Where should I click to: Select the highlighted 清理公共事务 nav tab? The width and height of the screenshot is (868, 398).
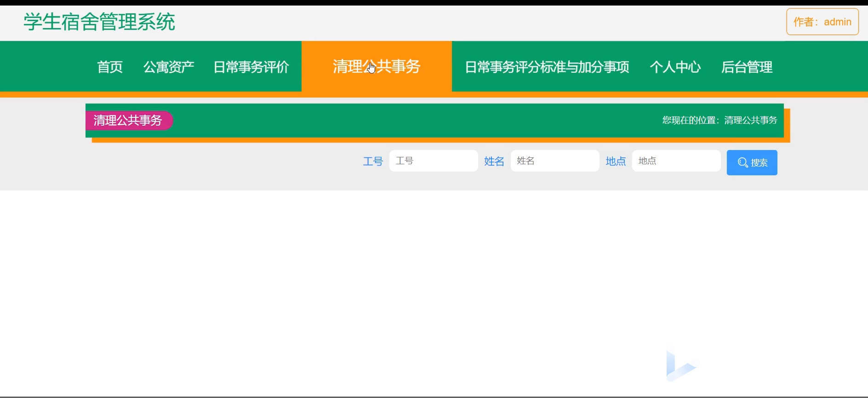pyautogui.click(x=377, y=67)
